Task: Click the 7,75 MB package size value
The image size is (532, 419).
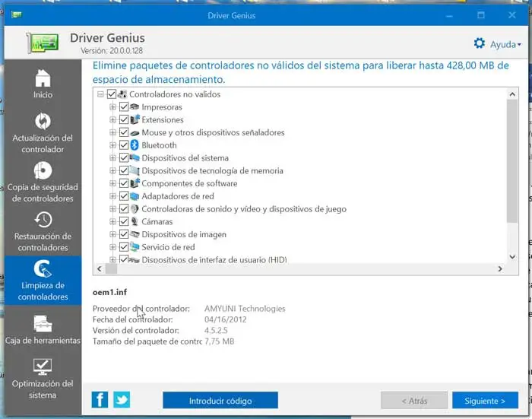Action: click(219, 341)
